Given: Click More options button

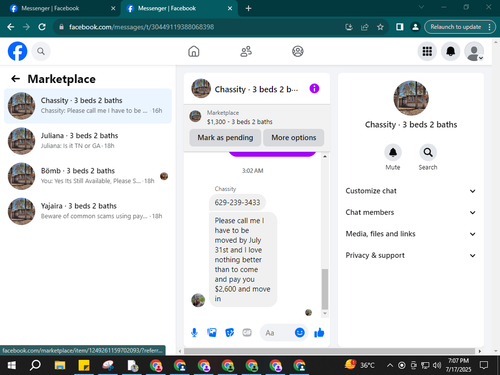Looking at the screenshot, I should click(294, 138).
